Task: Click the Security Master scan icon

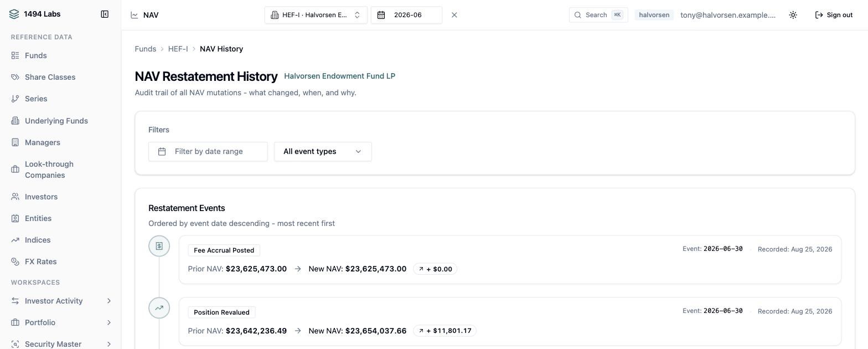Action: click(x=15, y=344)
